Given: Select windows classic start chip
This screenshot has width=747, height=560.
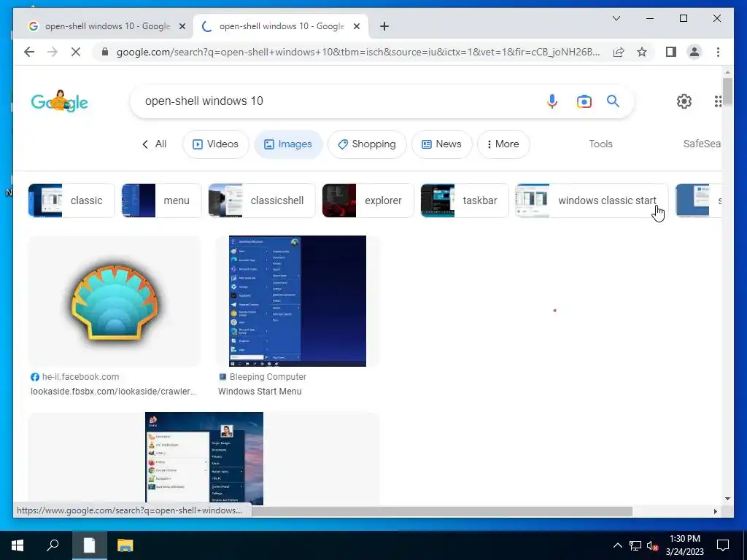Looking at the screenshot, I should pyautogui.click(x=592, y=201).
